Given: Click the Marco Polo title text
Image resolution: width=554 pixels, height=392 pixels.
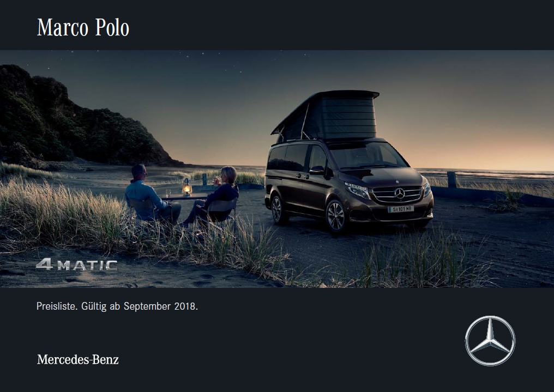Looking at the screenshot, I should pyautogui.click(x=83, y=28).
